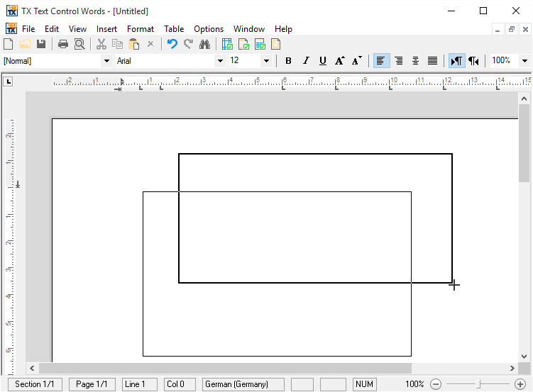Click the Save floppy disk icon

(41, 44)
